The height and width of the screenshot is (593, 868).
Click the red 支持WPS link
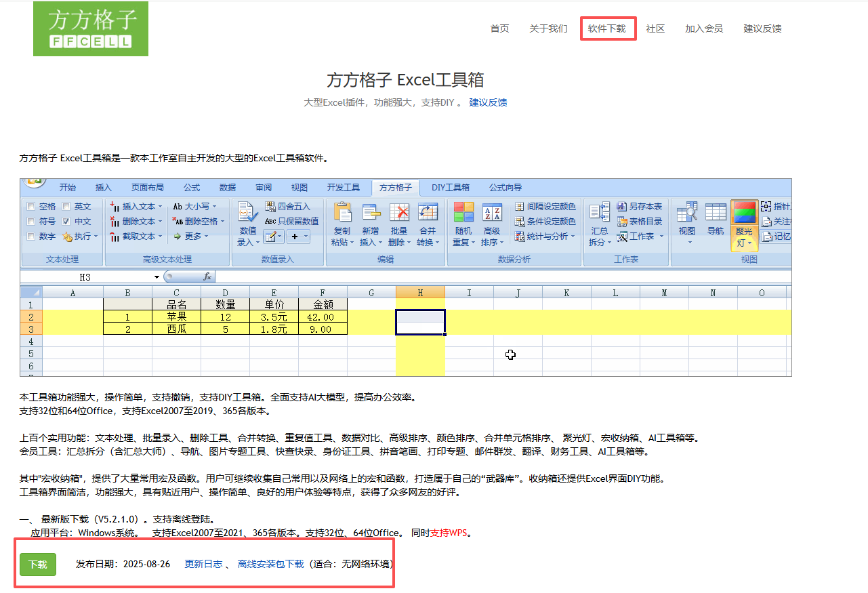pos(449,533)
